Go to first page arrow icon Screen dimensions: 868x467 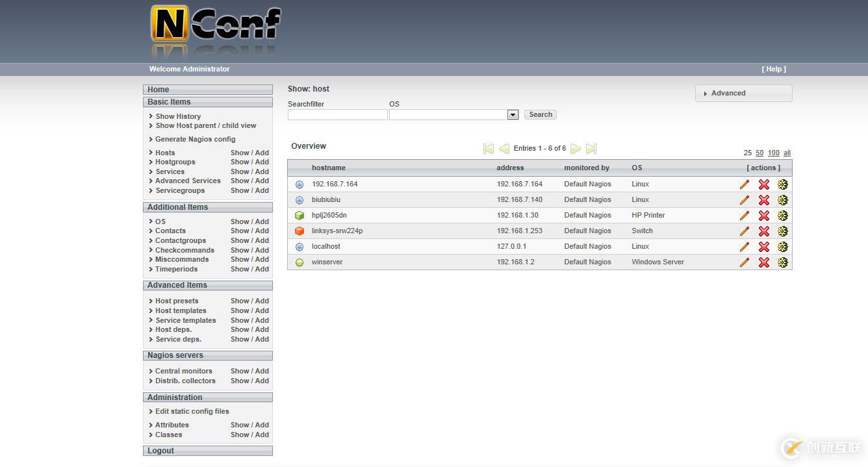[489, 149]
